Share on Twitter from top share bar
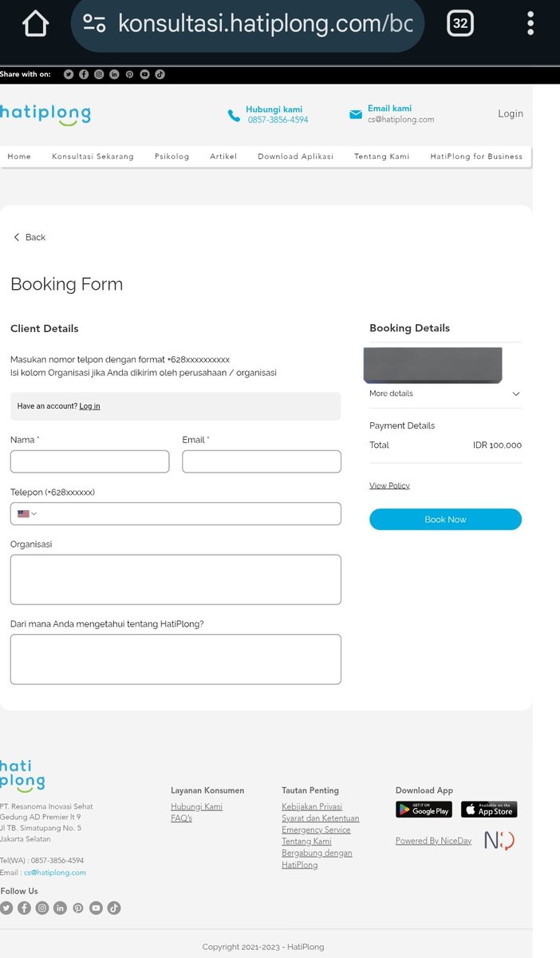 69,74
